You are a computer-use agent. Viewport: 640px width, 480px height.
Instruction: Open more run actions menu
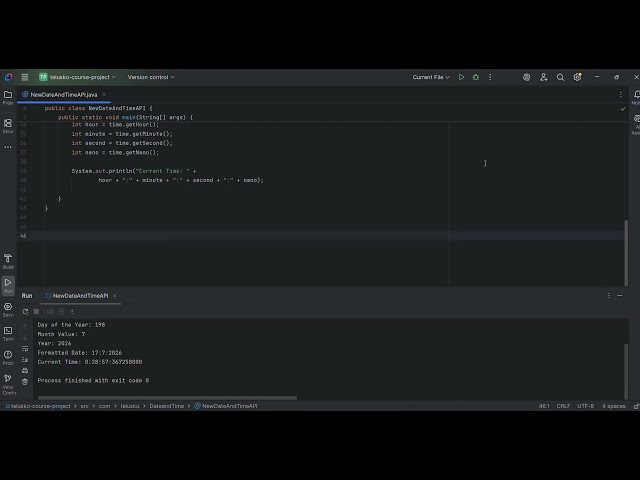click(490, 77)
